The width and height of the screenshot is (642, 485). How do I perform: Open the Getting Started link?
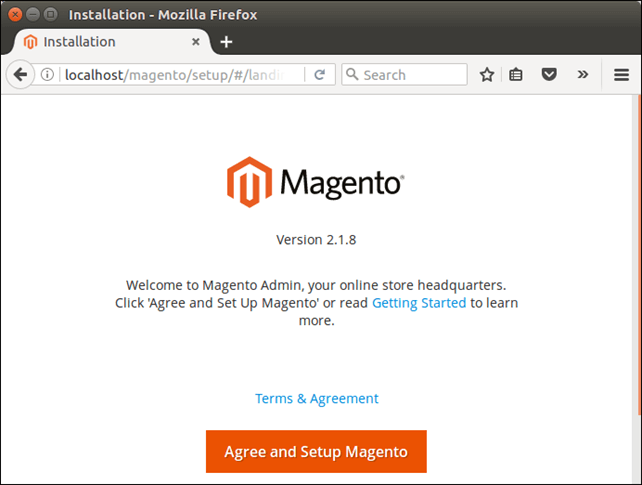(419, 303)
